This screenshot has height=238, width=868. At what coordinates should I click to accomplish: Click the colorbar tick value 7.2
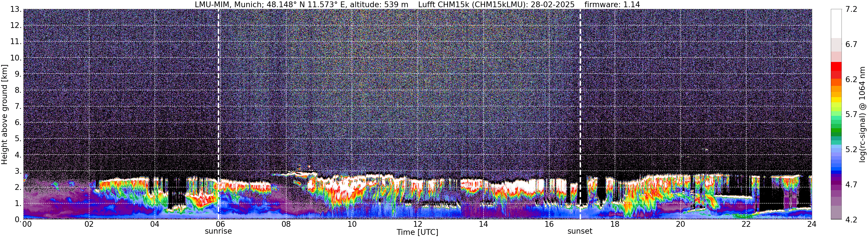852,10
